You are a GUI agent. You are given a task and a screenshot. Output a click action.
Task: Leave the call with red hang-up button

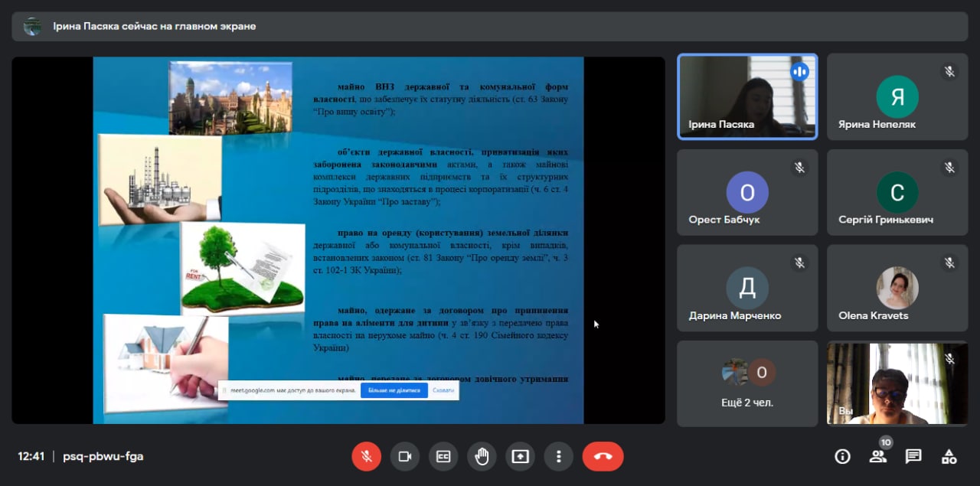click(603, 456)
